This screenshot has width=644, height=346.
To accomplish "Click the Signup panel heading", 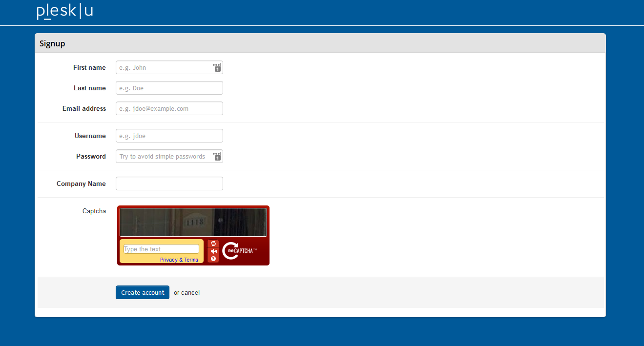I will point(52,43).
